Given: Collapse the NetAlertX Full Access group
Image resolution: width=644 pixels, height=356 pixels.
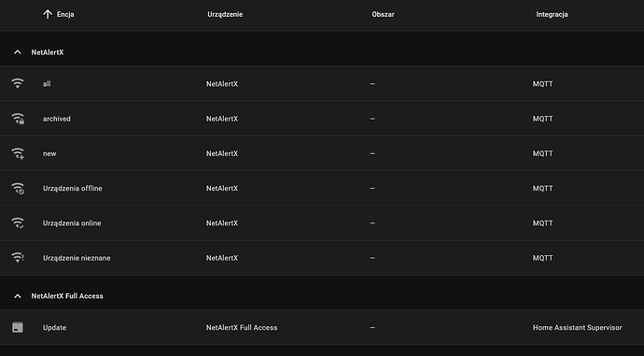Looking at the screenshot, I should (x=17, y=296).
